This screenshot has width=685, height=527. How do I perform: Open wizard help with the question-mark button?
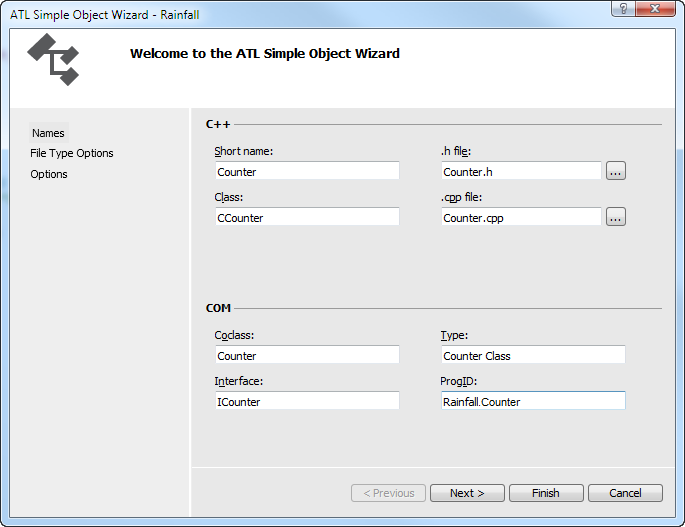[x=623, y=8]
